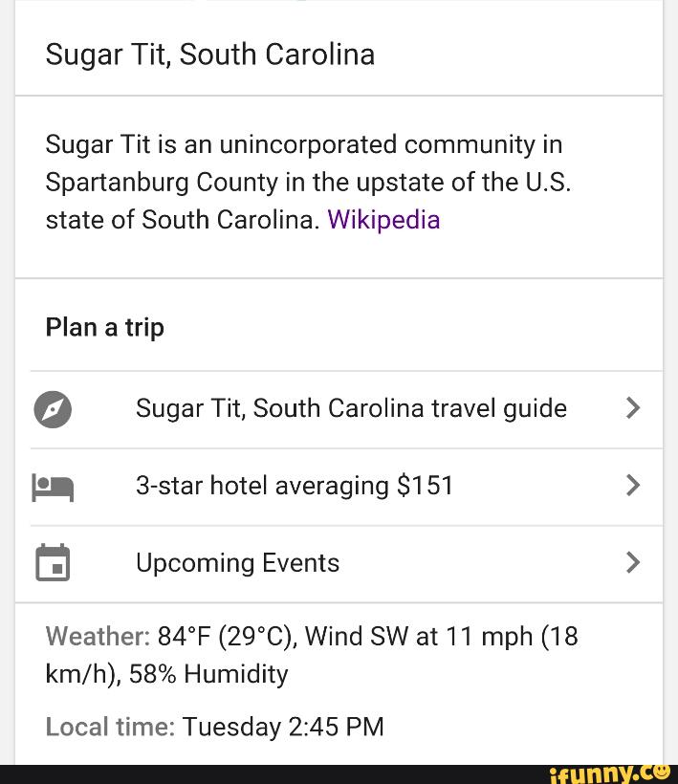This screenshot has width=678, height=784.
Task: Click the "Sugar Tit, South Carolina" card title
Action: [x=210, y=54]
